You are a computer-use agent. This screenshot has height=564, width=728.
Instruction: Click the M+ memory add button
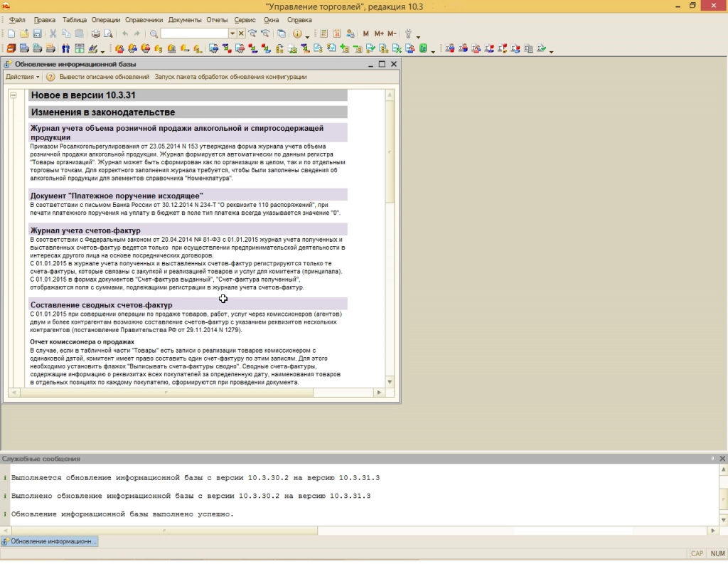click(x=379, y=33)
